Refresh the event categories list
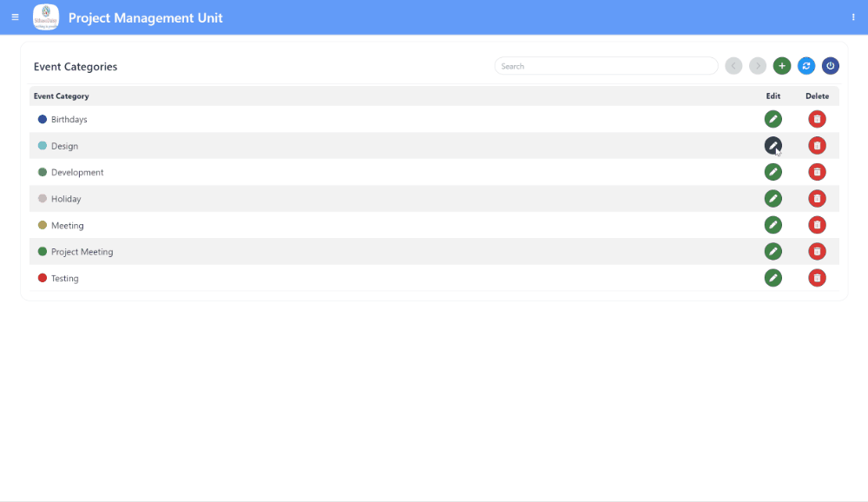The image size is (868, 502). pyautogui.click(x=806, y=66)
